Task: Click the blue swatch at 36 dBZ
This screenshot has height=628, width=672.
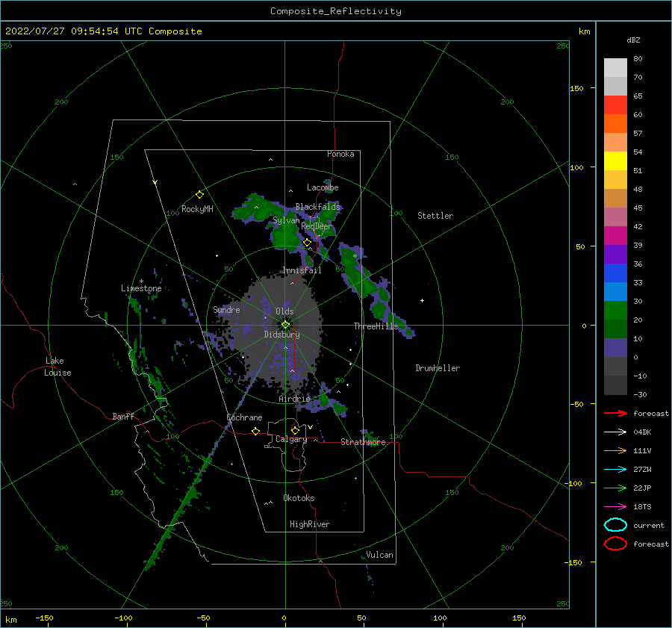Action: 615,273
